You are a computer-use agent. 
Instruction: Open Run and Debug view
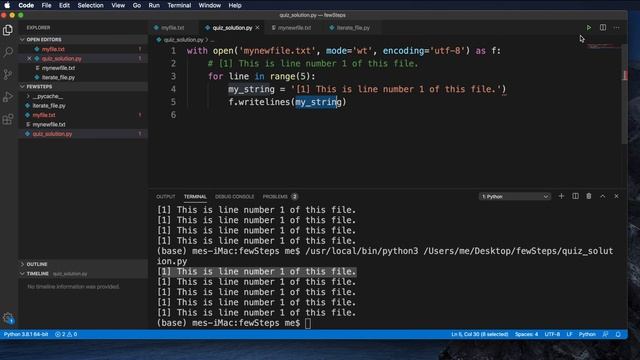[x=8, y=97]
